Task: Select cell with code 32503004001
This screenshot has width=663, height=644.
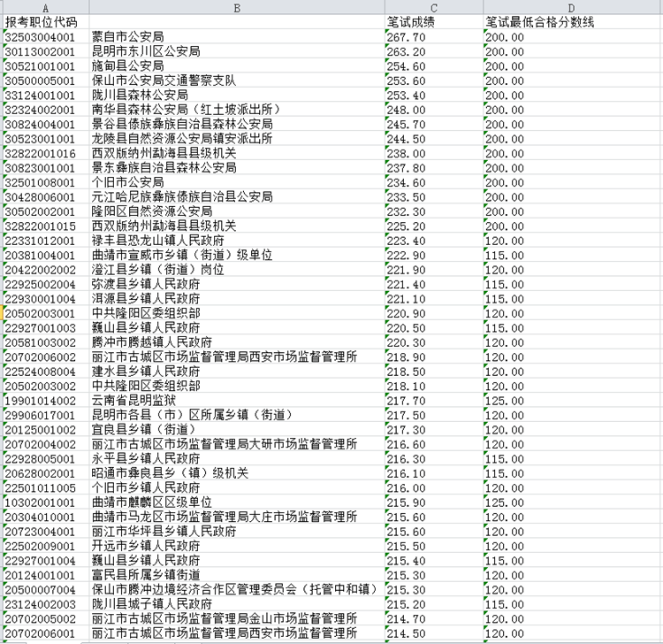Action: (x=46, y=37)
